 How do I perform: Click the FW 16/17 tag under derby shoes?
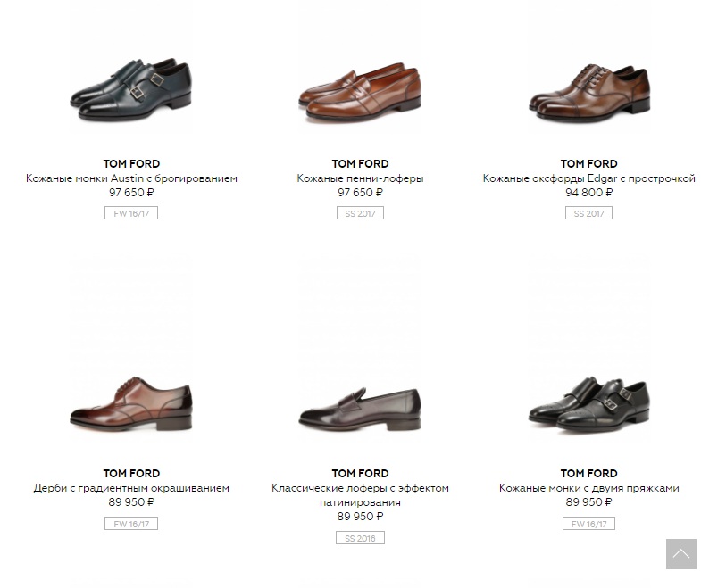(131, 524)
